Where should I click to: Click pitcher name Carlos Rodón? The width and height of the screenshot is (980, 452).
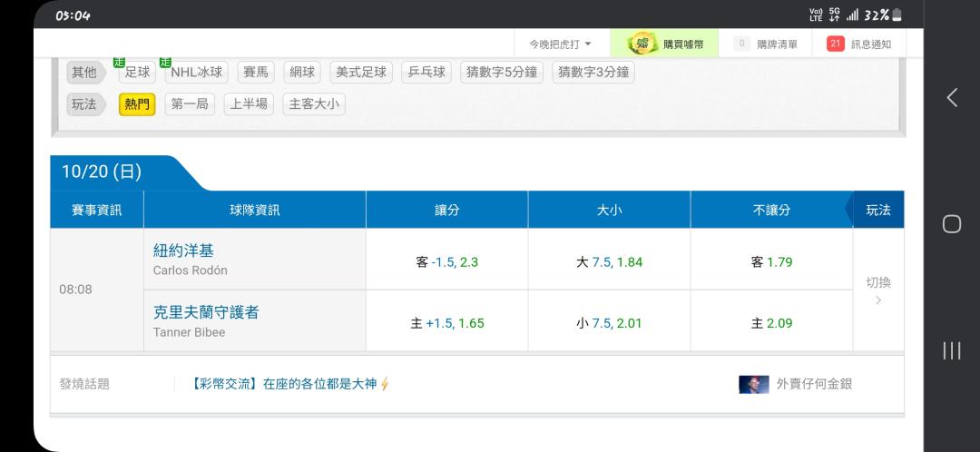pos(190,270)
